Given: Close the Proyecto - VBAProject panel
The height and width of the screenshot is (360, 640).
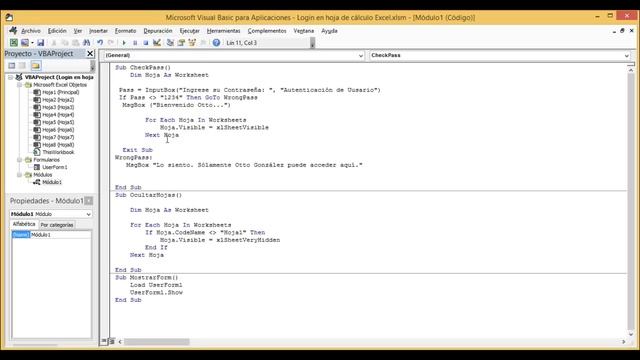Looking at the screenshot, I should 90,53.
